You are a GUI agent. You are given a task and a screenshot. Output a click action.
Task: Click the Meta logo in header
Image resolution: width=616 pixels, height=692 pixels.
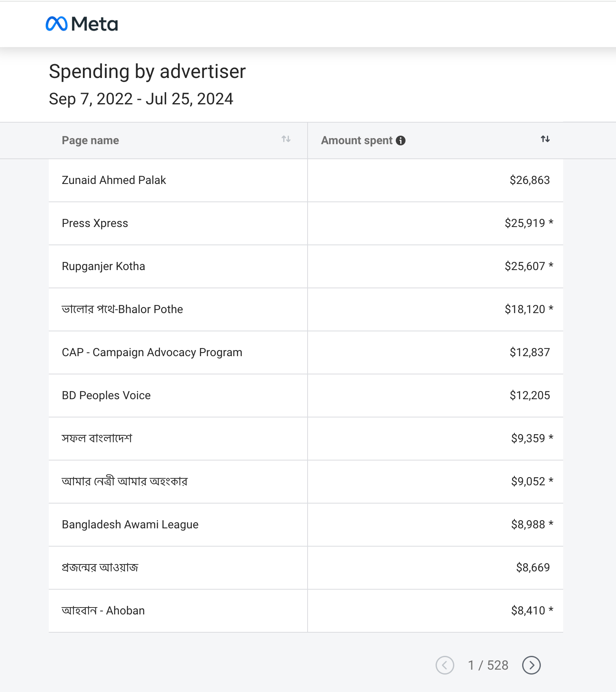pyautogui.click(x=82, y=24)
